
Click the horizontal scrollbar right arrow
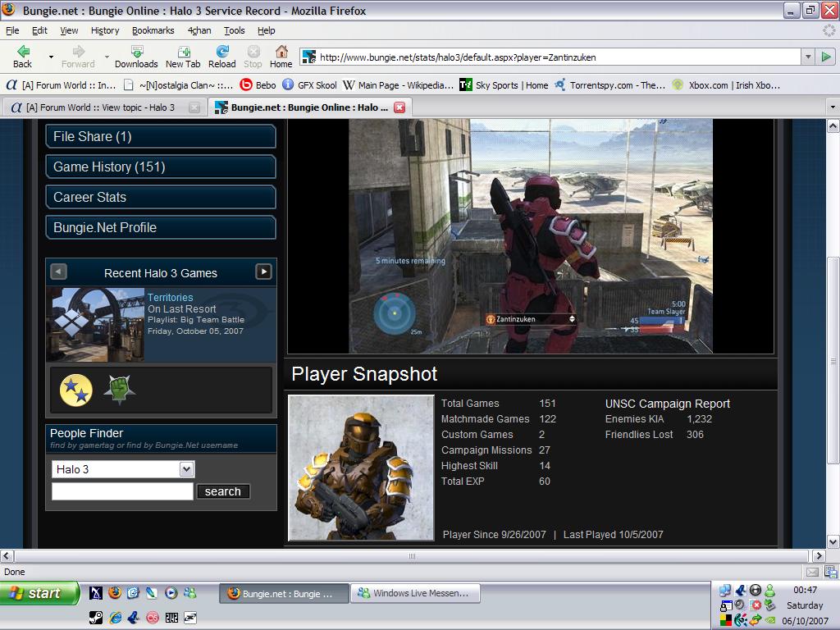[819, 555]
